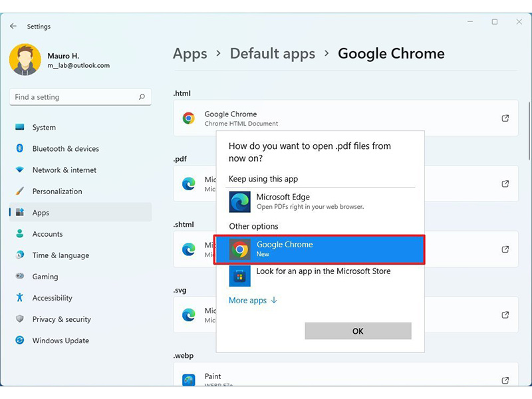This screenshot has height=399, width=532.
Task: Navigate to Default apps breadcrumb
Action: (x=273, y=54)
